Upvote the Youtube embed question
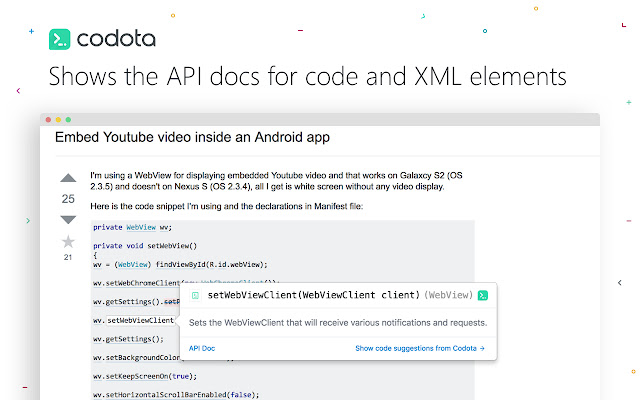This screenshot has height=400, width=640. tap(68, 178)
